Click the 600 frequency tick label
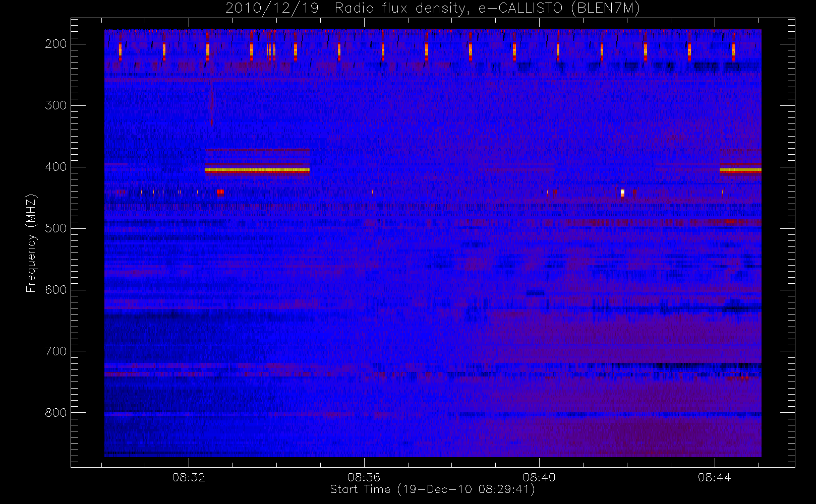The image size is (816, 504). pyautogui.click(x=56, y=290)
